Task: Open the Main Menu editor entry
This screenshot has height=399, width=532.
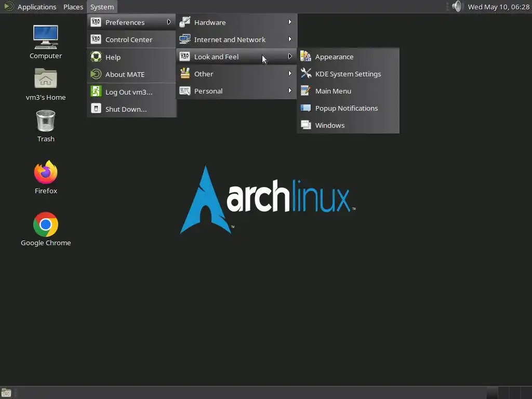Action: pyautogui.click(x=348, y=91)
